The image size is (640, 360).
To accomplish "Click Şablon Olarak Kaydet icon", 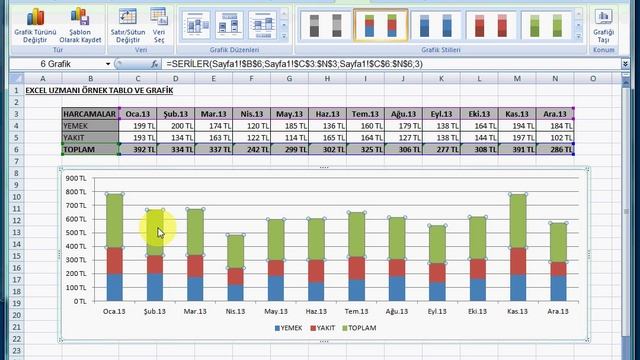I will [80, 17].
